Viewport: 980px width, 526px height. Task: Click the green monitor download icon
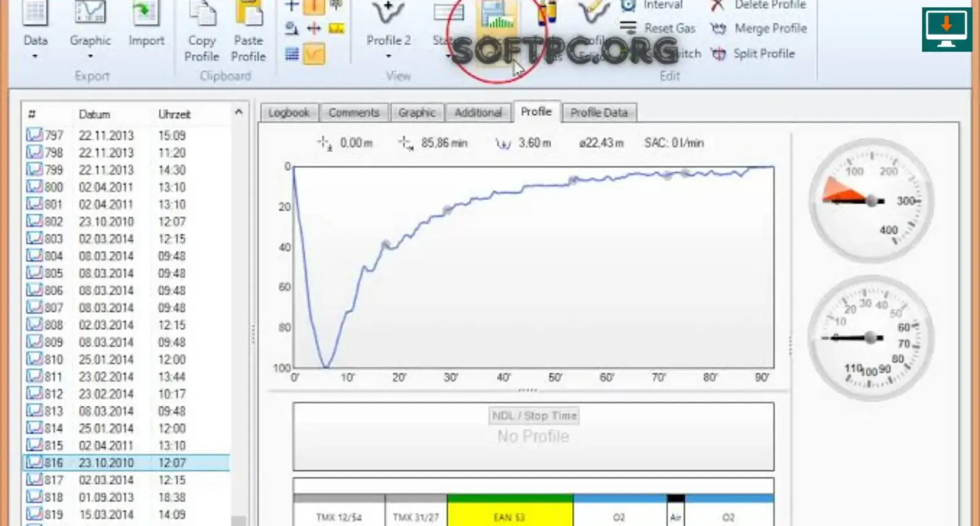tap(947, 29)
